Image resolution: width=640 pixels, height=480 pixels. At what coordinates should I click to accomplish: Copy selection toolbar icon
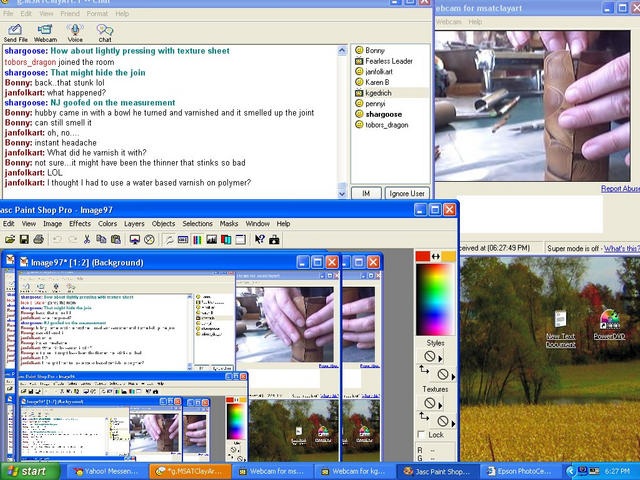coord(101,239)
